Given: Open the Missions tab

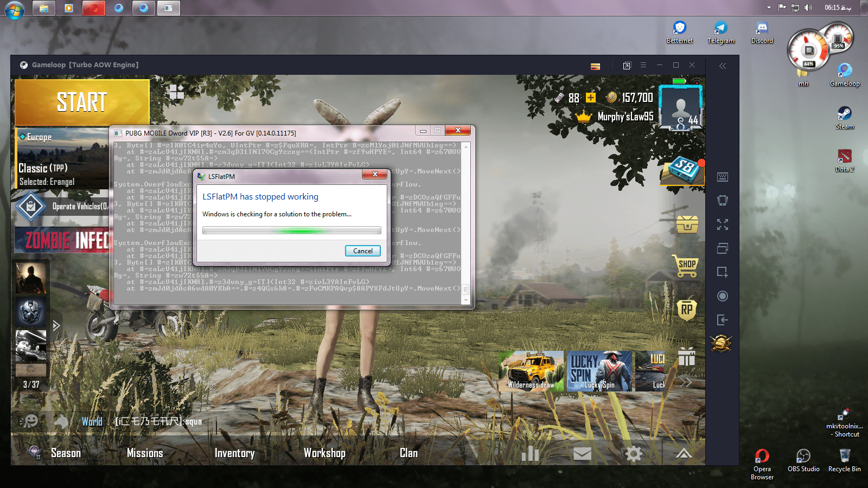Looking at the screenshot, I should click(145, 453).
